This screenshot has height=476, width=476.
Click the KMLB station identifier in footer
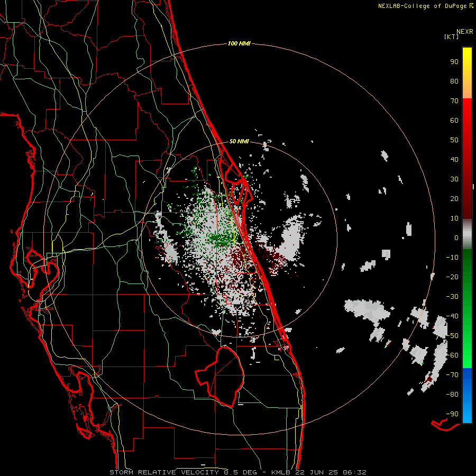[x=281, y=472]
